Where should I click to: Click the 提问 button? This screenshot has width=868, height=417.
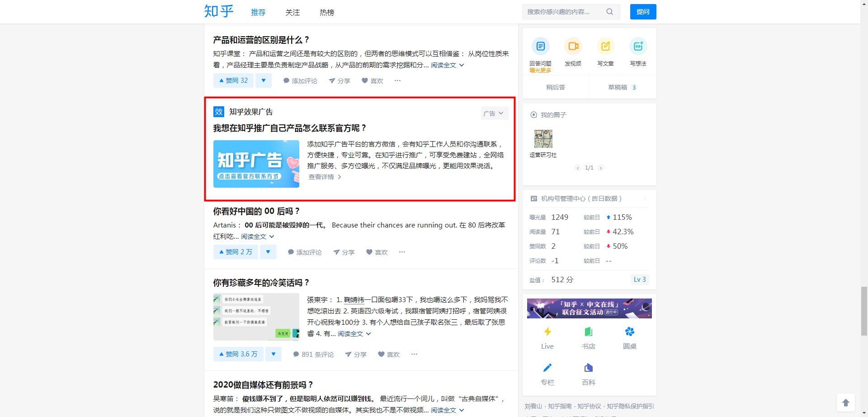click(x=643, y=12)
